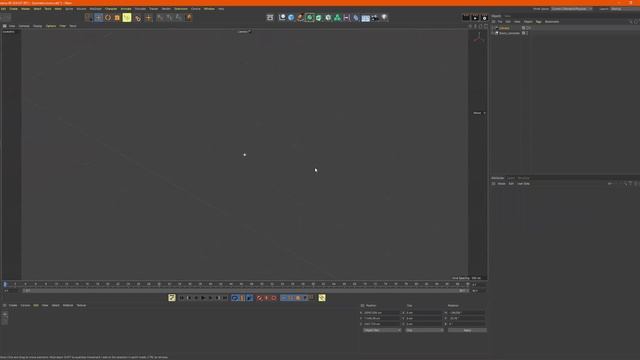Open the Size mode dropdown in the Coordinates panel

(424, 330)
